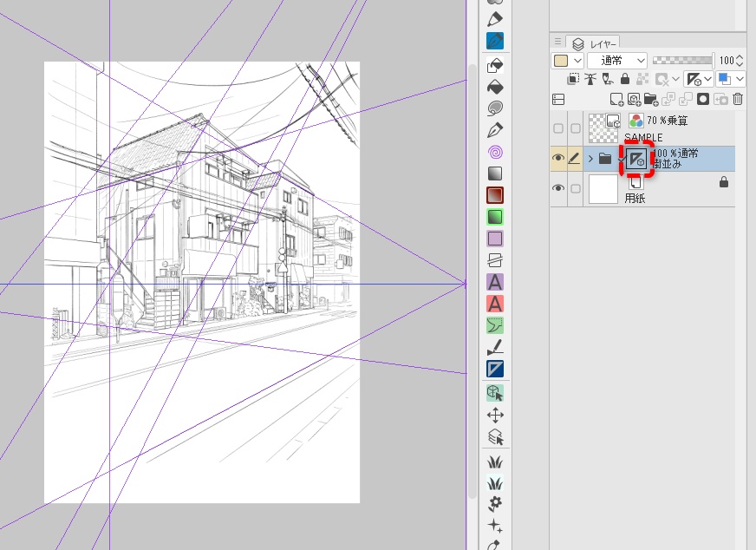Choose the refer-other-layers fill bucket tool
The width and height of the screenshot is (756, 550).
click(x=495, y=65)
